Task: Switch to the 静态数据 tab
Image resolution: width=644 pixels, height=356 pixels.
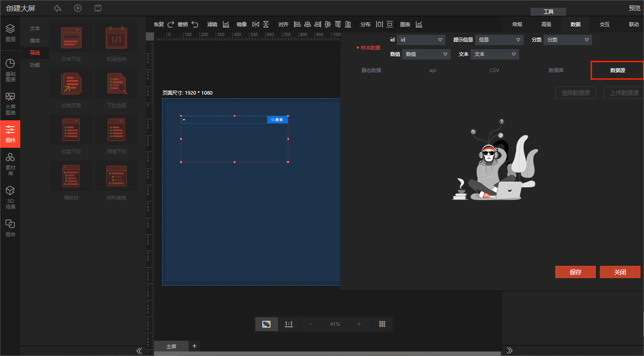Action: [x=371, y=70]
